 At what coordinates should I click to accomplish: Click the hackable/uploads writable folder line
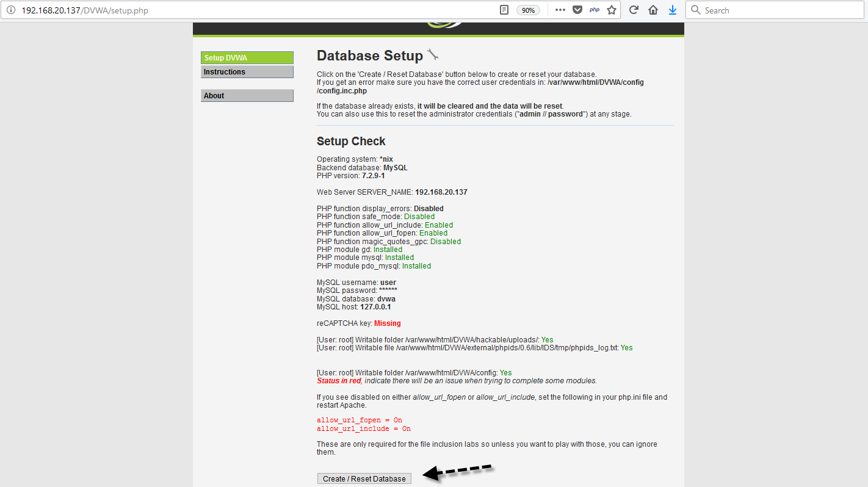[x=435, y=340]
